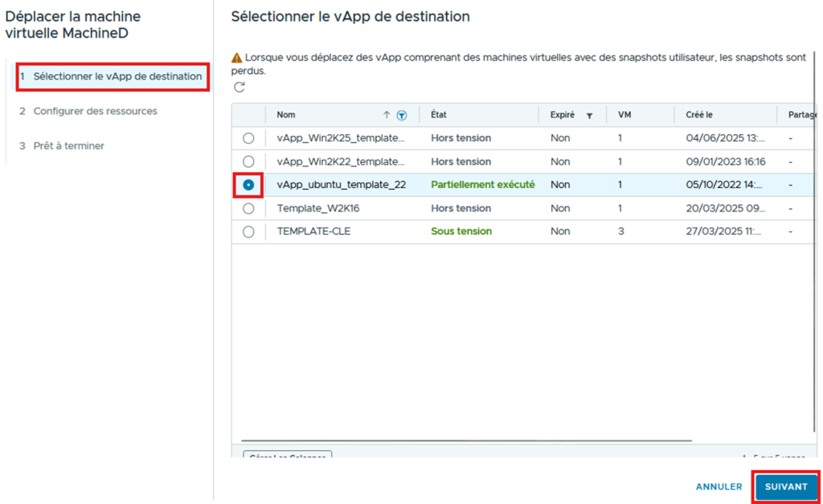Jump to step 3 Prêt à terminer
This screenshot has width=823, height=504.
[x=68, y=145]
